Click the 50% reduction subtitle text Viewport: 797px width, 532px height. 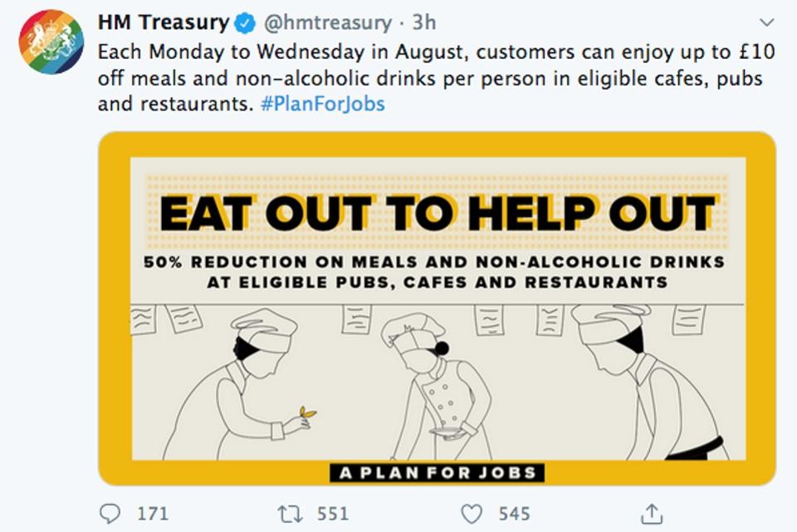[434, 272]
